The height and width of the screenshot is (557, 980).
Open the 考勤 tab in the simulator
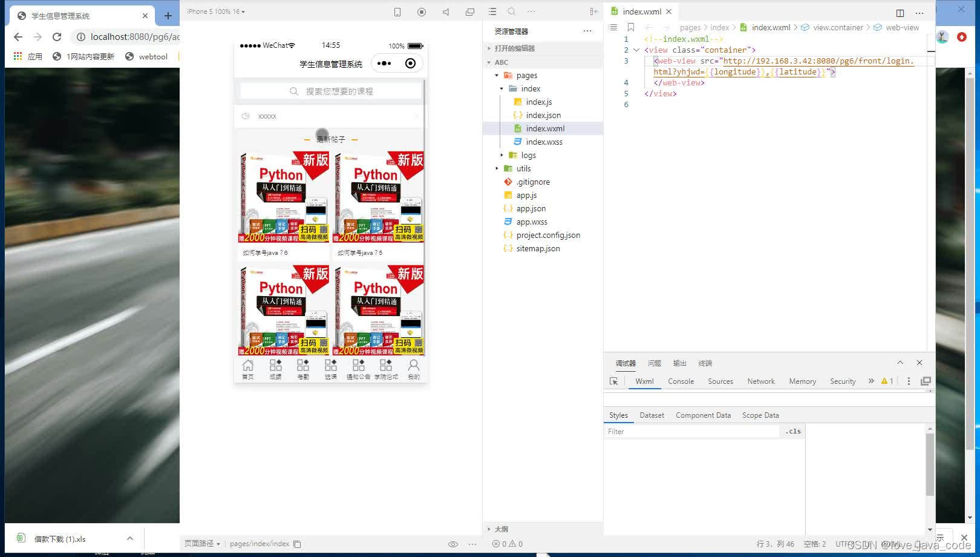coord(303,369)
